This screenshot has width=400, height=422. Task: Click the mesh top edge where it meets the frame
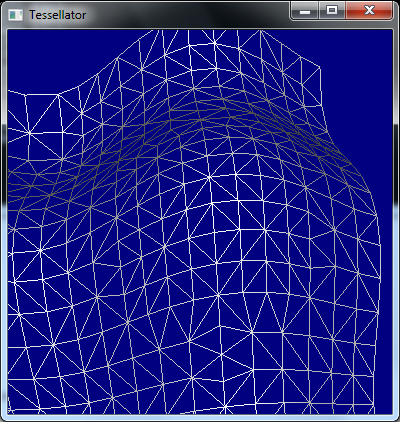(207, 31)
